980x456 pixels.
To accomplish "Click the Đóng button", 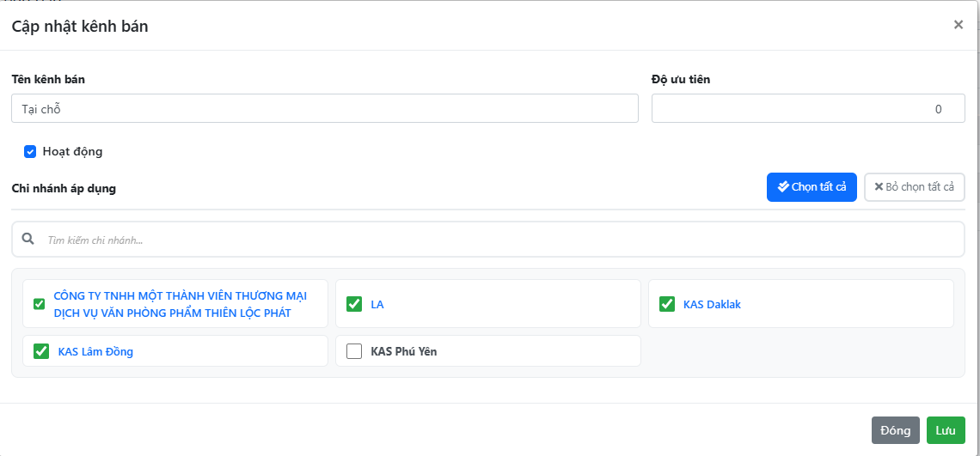I will pyautogui.click(x=895, y=430).
